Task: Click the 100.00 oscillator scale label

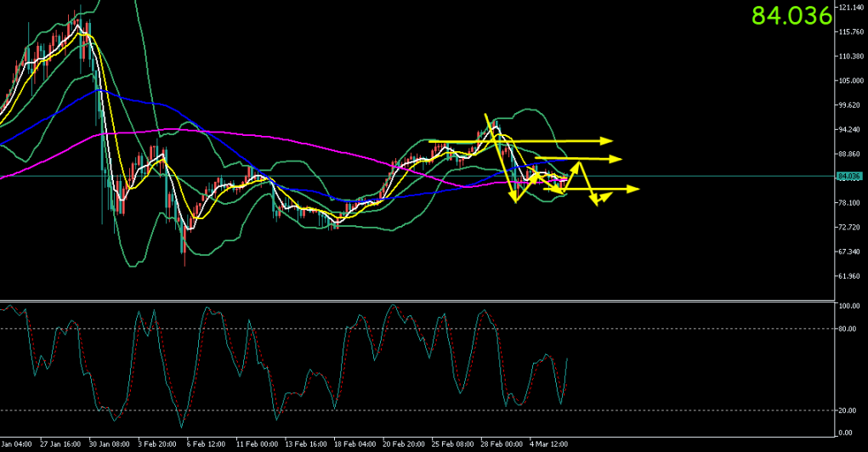Action: pos(848,306)
